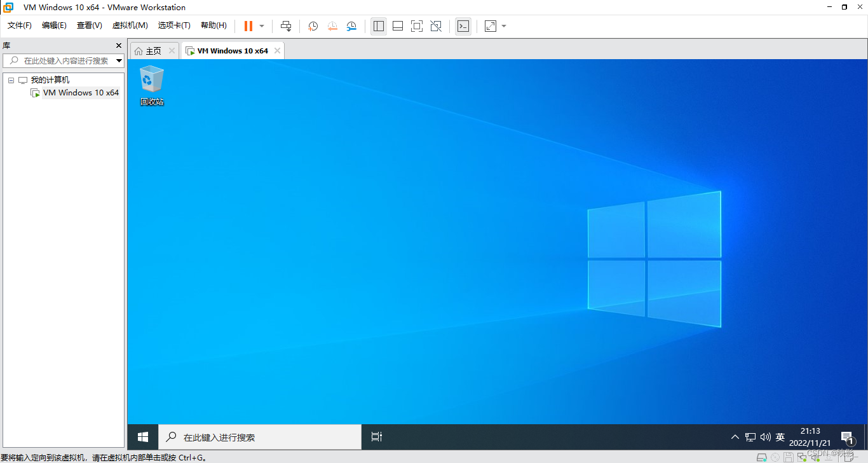The image size is (868, 463).
Task: Select 我的计算机 in the library tree
Action: tap(50, 80)
